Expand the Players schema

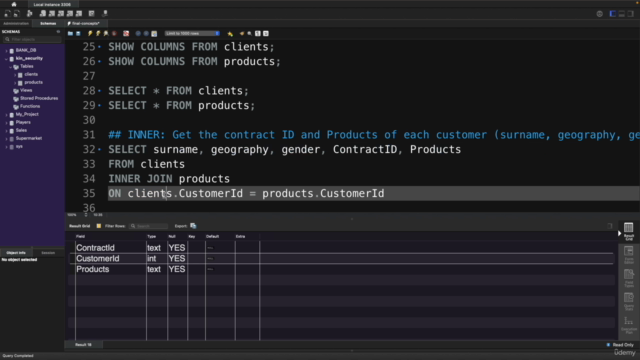6,123
